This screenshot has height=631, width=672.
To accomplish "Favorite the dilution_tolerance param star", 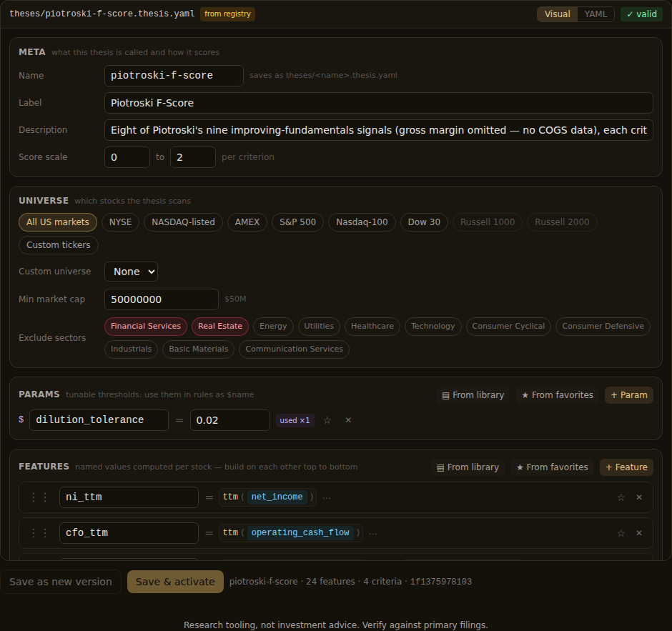I will 327,420.
